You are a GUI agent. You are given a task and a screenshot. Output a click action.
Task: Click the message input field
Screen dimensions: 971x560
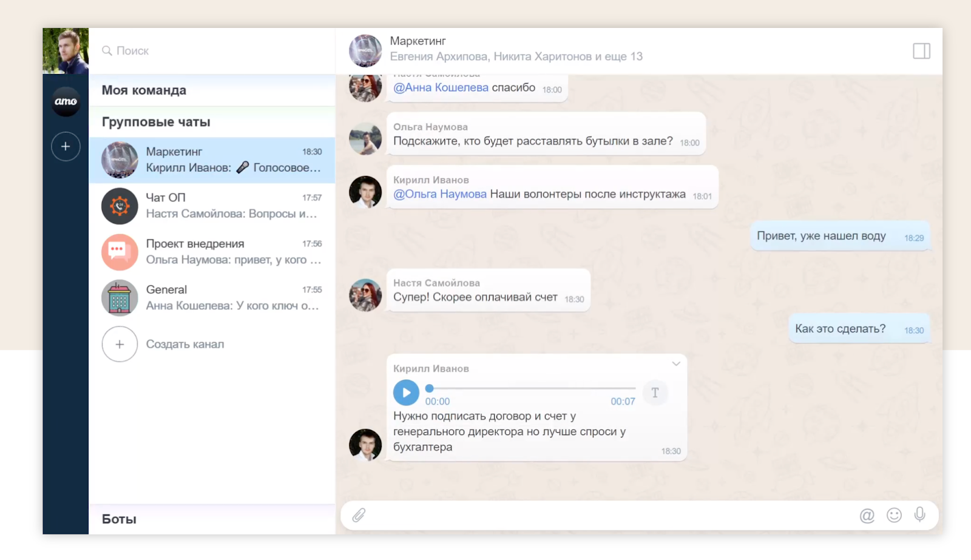pyautogui.click(x=607, y=515)
